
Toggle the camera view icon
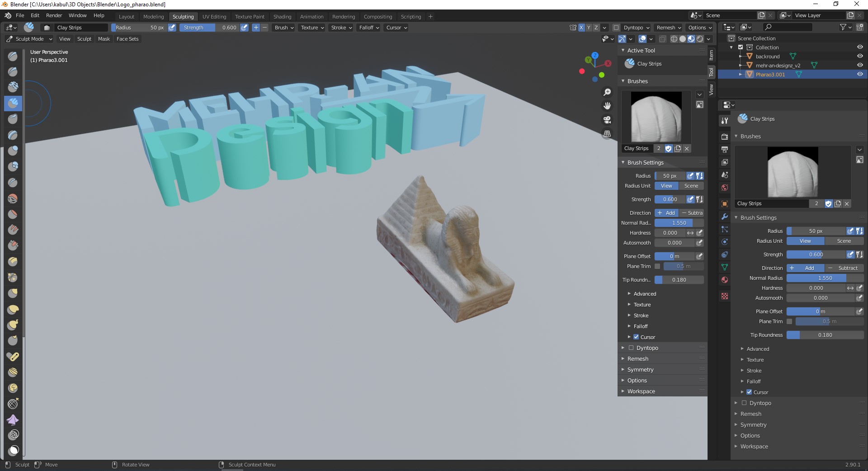point(607,120)
